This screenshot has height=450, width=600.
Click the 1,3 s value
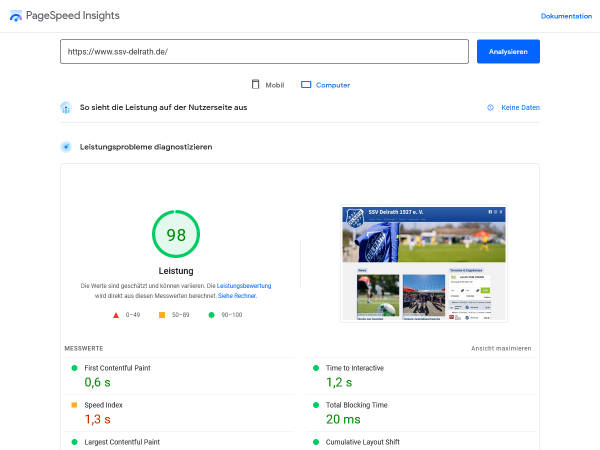(97, 419)
